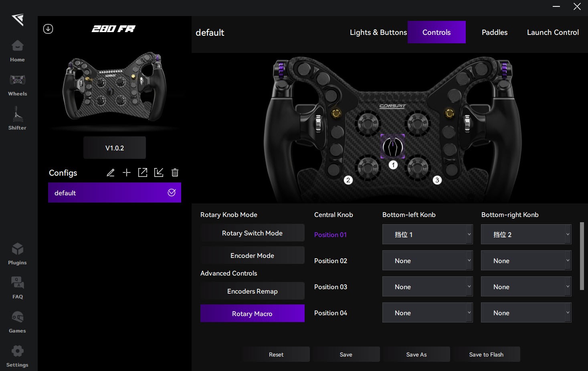Open the Shifter section in sidebar
This screenshot has width=588, height=371.
click(17, 119)
